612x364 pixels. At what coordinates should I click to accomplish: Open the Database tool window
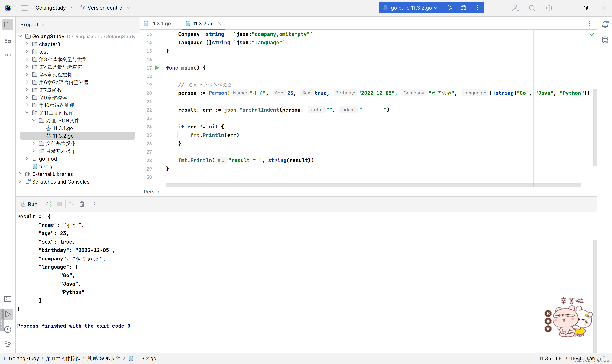click(x=605, y=40)
